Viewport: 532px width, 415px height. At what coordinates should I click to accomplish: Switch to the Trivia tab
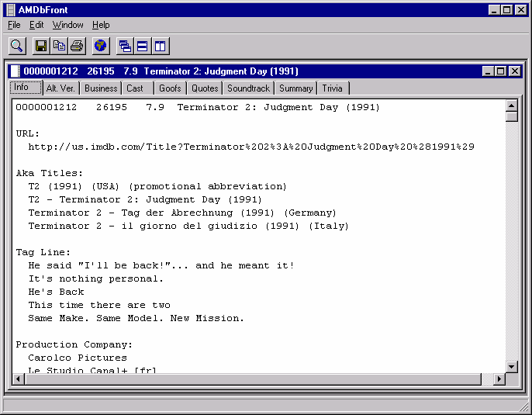(333, 88)
